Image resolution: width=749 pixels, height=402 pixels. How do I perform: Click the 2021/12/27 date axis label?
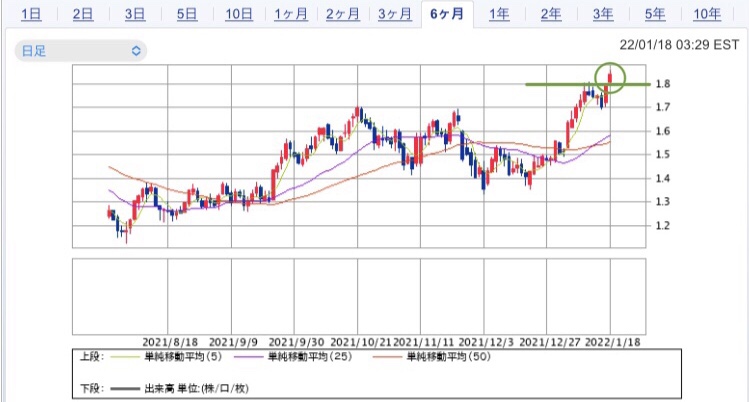550,342
